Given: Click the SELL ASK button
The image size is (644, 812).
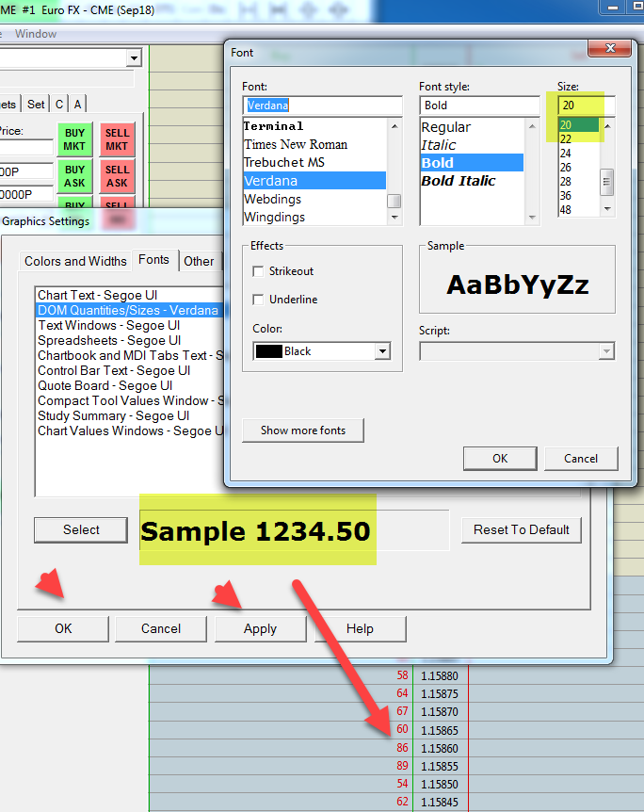Looking at the screenshot, I should [x=117, y=176].
